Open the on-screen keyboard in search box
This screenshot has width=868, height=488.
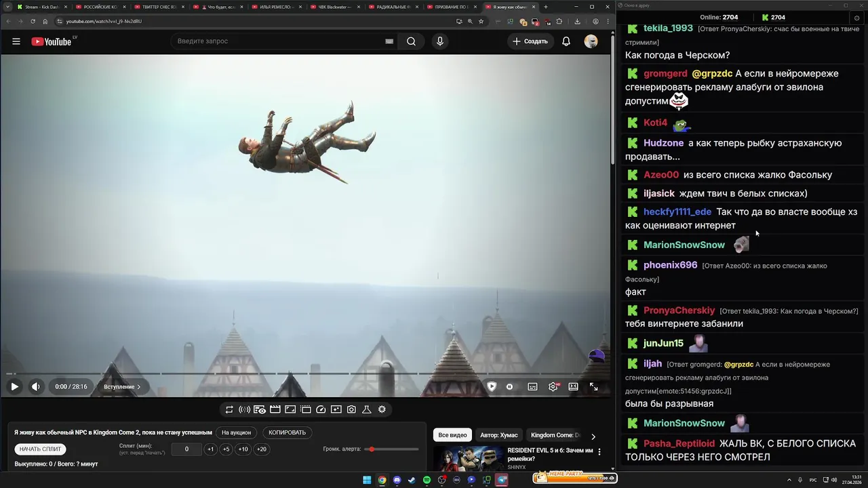click(x=389, y=41)
